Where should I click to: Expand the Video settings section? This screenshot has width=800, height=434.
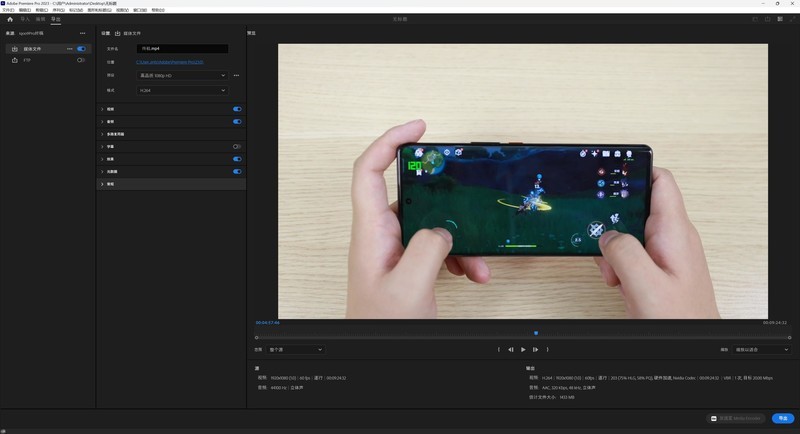pyautogui.click(x=102, y=109)
